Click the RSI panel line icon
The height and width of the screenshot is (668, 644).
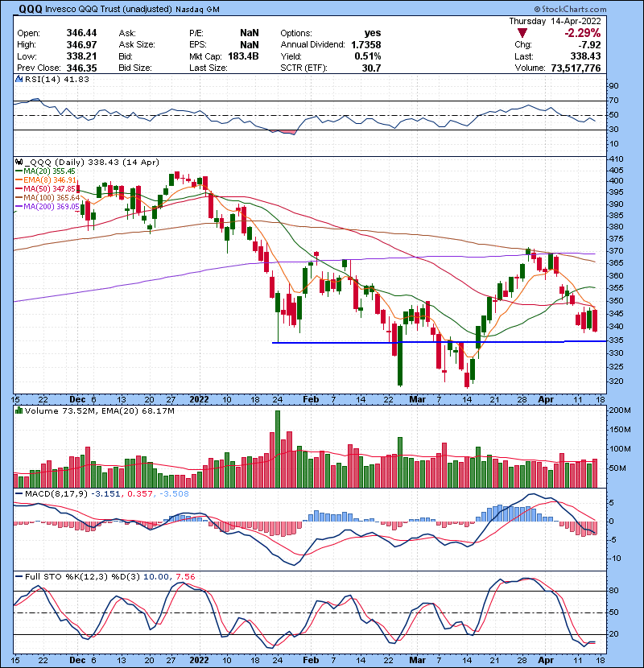pos(19,79)
